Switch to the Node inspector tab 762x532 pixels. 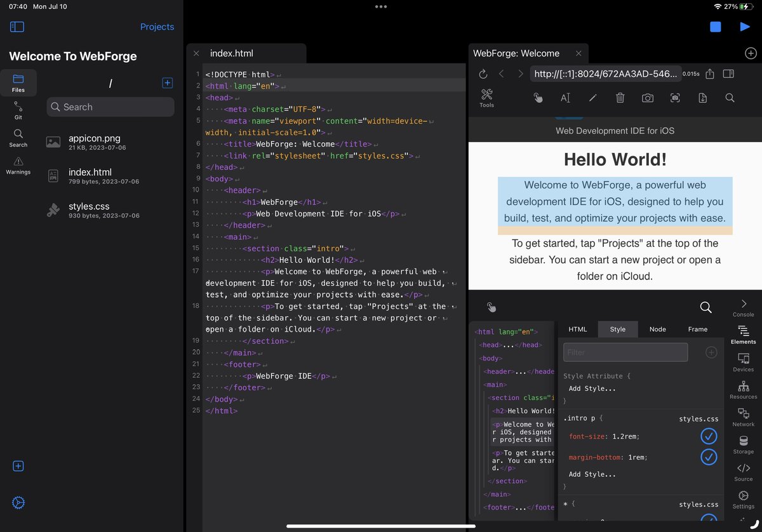(x=658, y=329)
